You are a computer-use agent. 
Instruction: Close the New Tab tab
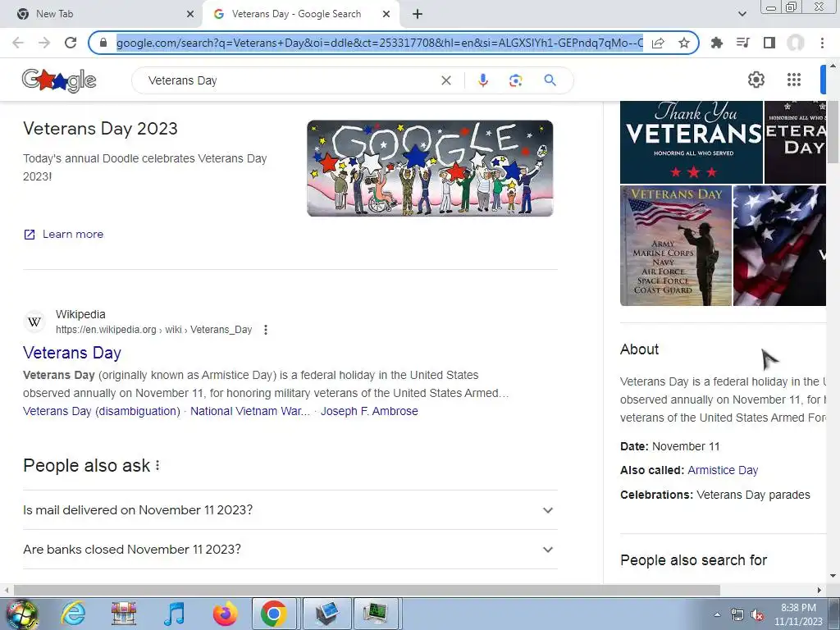189,14
